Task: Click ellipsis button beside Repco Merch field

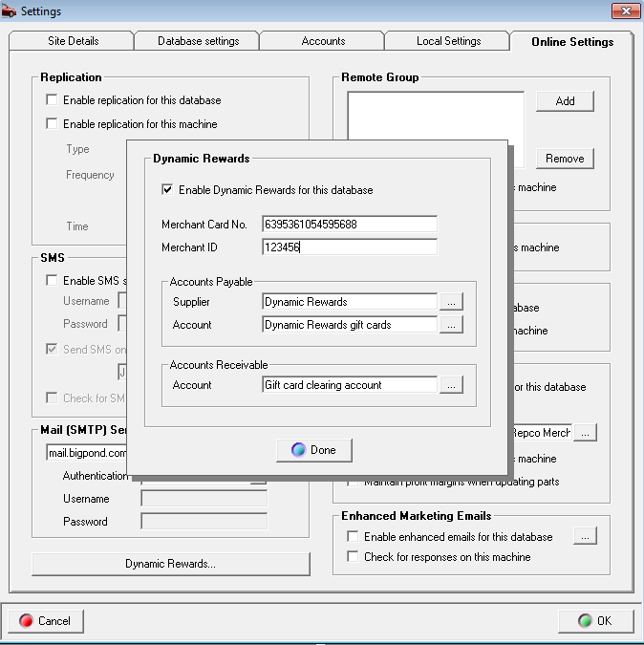Action: point(585,432)
